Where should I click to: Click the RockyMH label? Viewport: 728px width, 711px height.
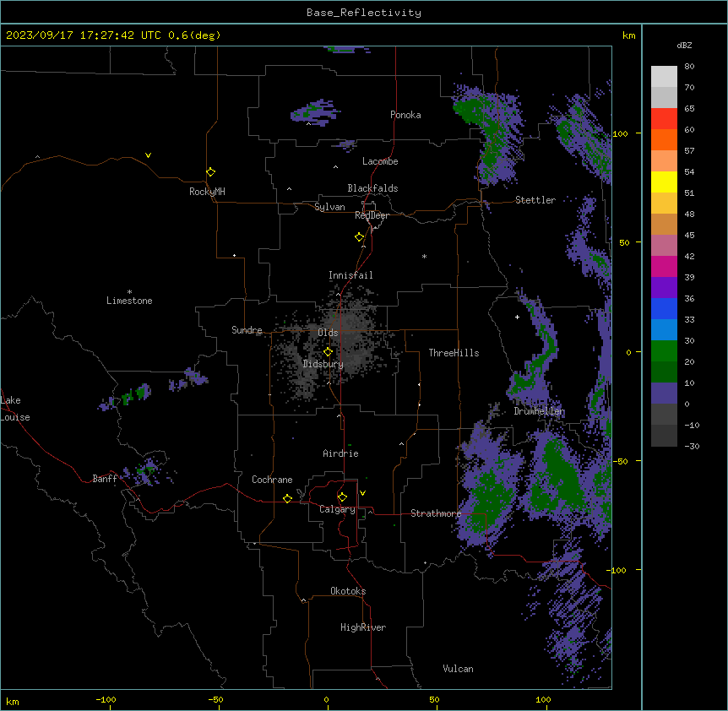click(x=207, y=192)
